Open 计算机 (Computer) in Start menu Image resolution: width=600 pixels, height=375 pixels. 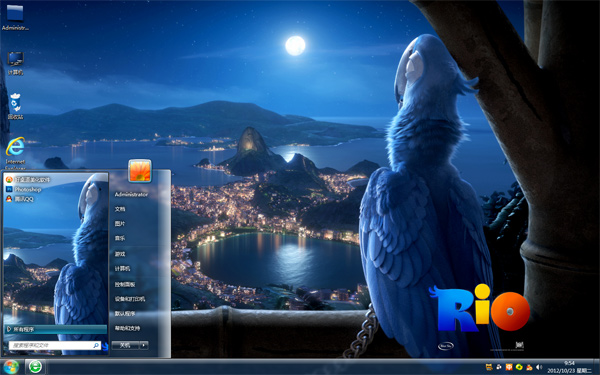(122, 269)
